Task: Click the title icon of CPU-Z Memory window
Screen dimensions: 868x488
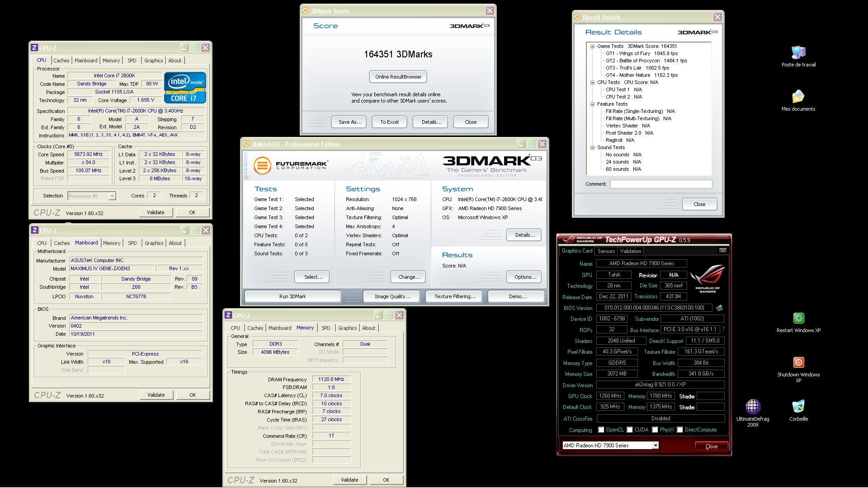Action: coord(228,315)
